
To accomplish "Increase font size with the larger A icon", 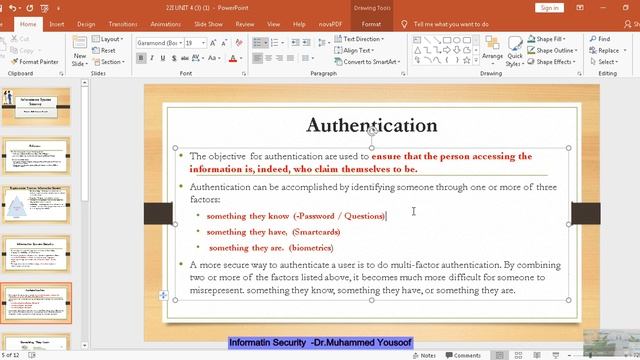I will click(213, 43).
